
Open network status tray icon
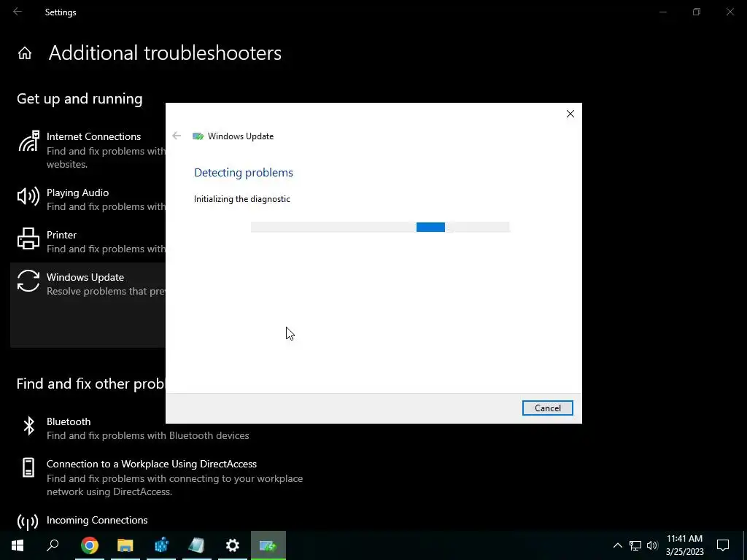635,545
